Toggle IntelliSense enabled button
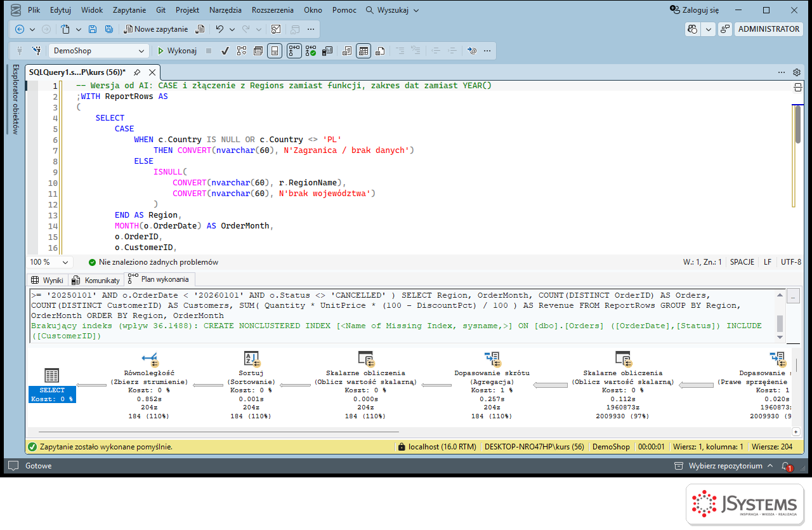The height and width of the screenshot is (530, 812). [275, 51]
